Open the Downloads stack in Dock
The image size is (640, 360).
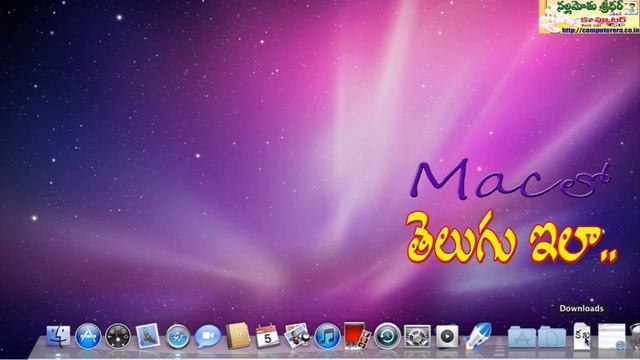[x=582, y=336]
